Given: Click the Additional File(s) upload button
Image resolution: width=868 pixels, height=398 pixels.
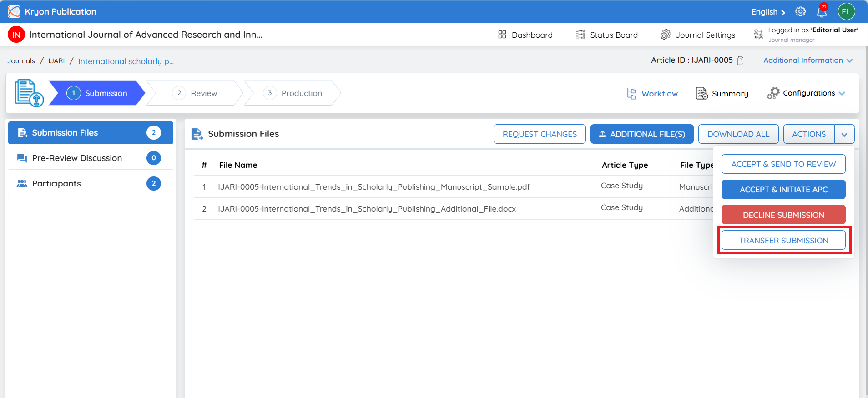Looking at the screenshot, I should pos(642,134).
